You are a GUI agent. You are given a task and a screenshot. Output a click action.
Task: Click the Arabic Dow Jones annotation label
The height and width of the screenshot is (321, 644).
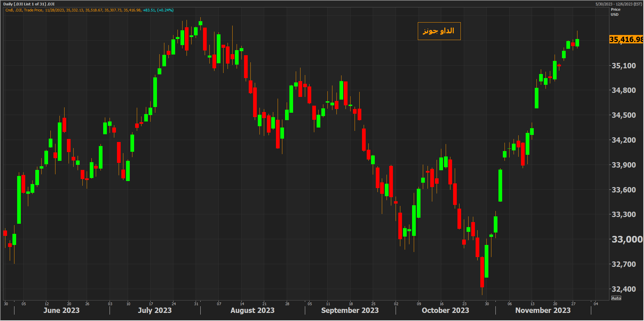439,31
